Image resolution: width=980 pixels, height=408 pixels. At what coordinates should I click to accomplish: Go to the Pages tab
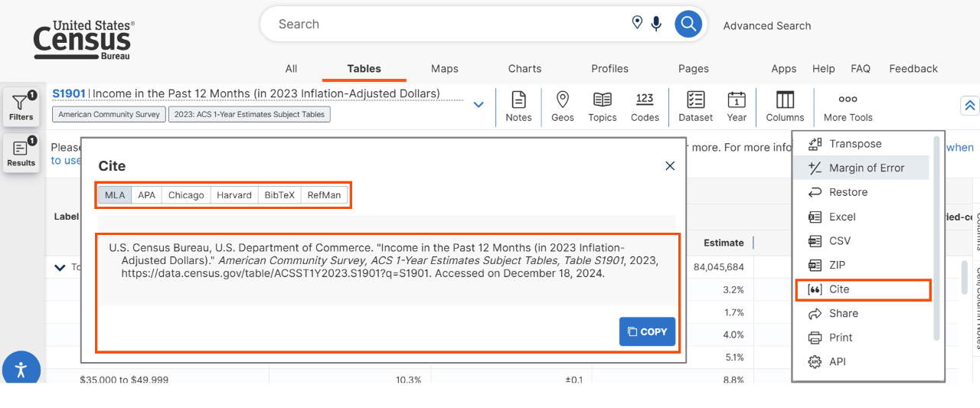pyautogui.click(x=694, y=68)
